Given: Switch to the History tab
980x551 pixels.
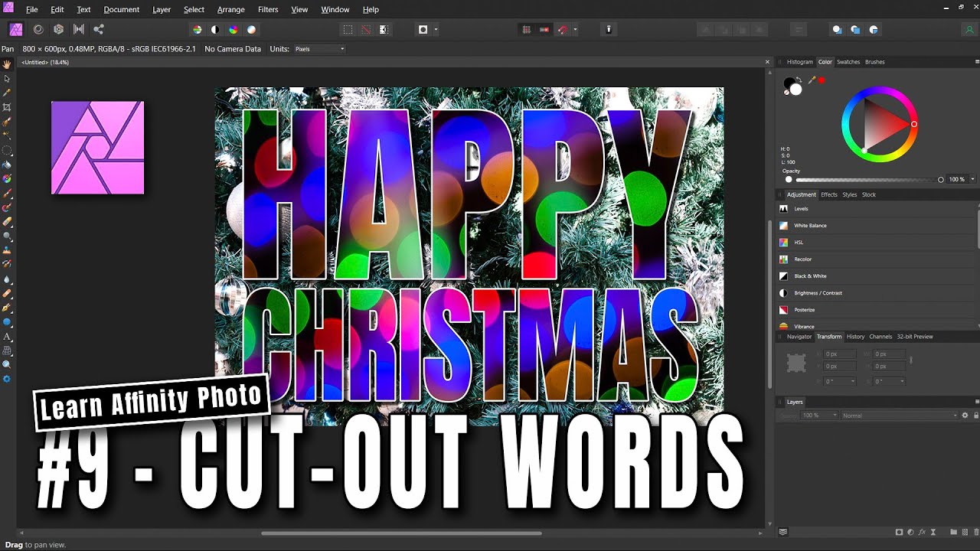Looking at the screenshot, I should [855, 337].
